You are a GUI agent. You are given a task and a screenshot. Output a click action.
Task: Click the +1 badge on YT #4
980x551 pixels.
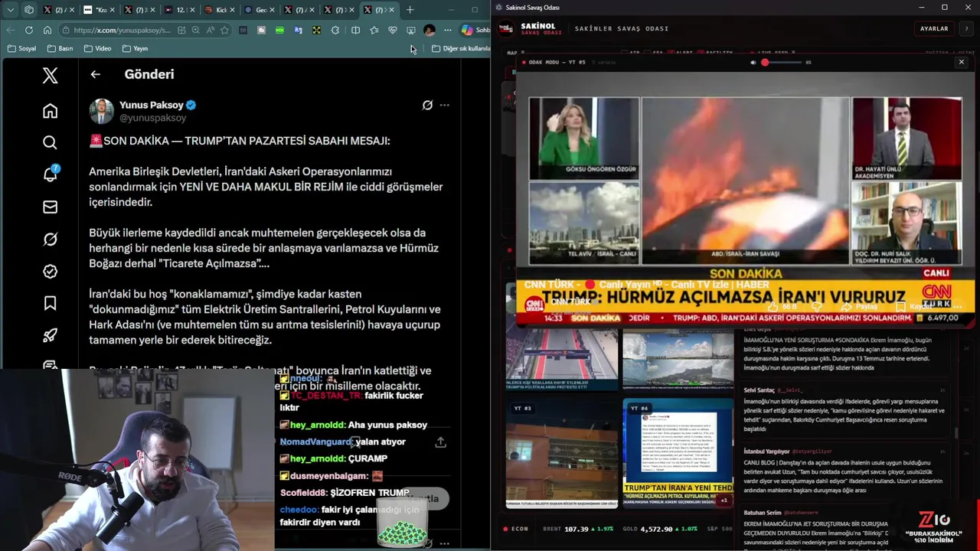click(x=724, y=500)
